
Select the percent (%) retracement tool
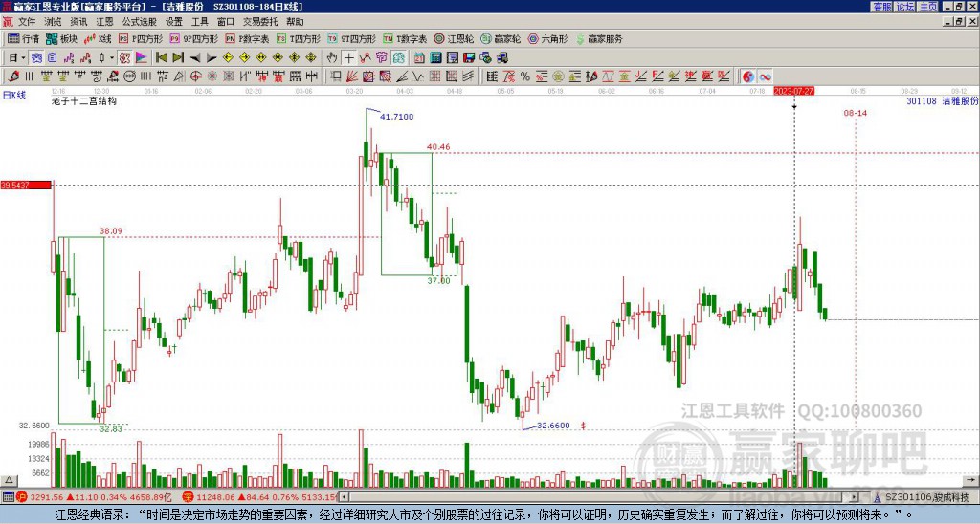tap(525, 76)
